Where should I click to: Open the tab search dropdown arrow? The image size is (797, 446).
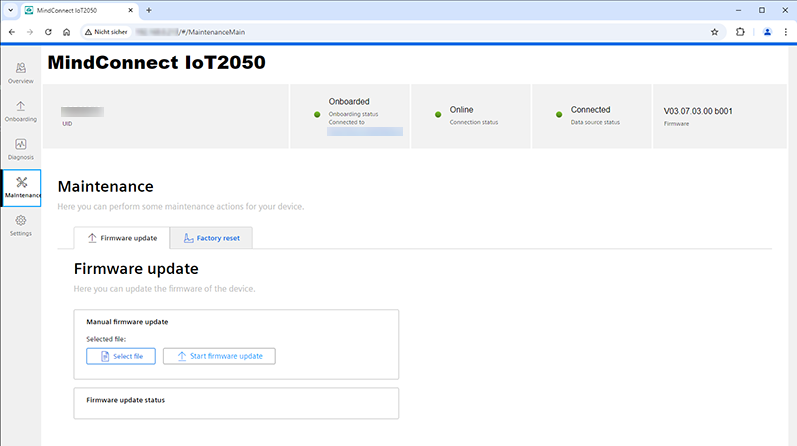11,10
